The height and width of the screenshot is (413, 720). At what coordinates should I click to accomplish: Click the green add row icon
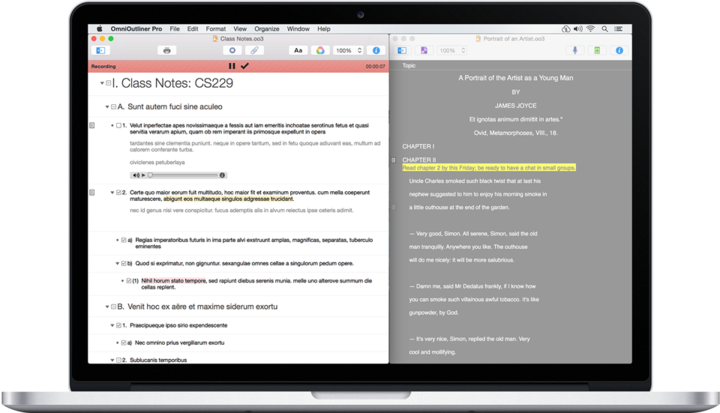597,51
